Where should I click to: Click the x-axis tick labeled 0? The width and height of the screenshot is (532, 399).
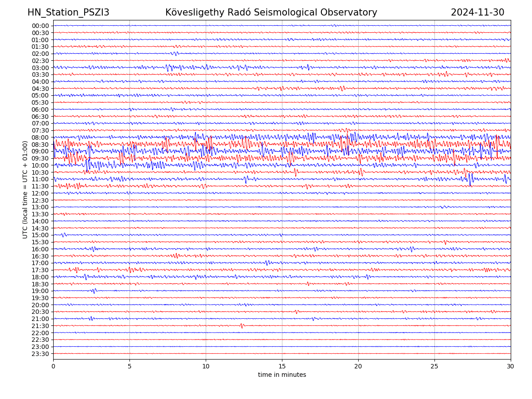tap(53, 367)
